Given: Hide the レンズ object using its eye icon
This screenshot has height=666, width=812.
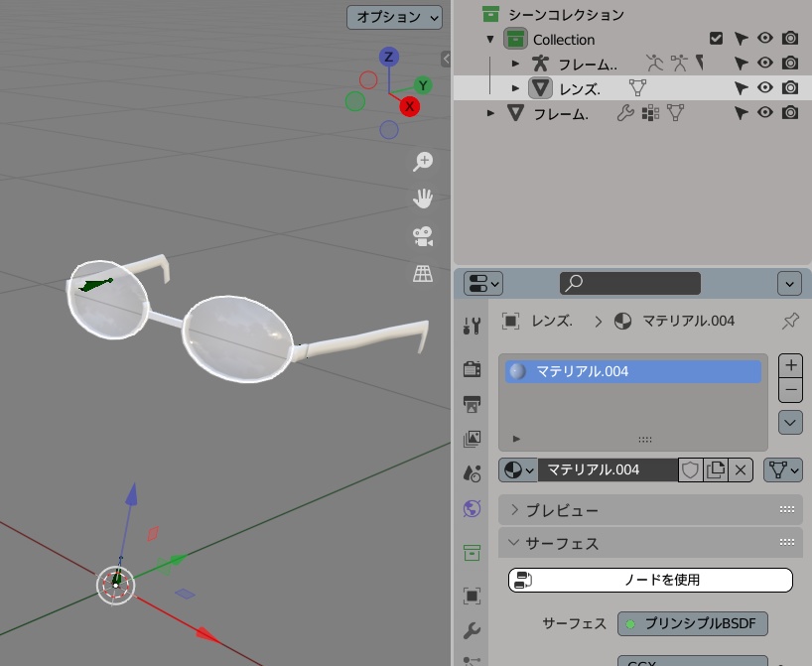Looking at the screenshot, I should (766, 87).
